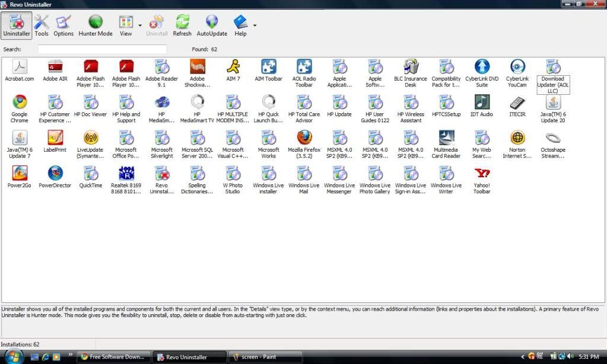Select the HP Update entry
This screenshot has height=364, width=607.
coord(339,106)
